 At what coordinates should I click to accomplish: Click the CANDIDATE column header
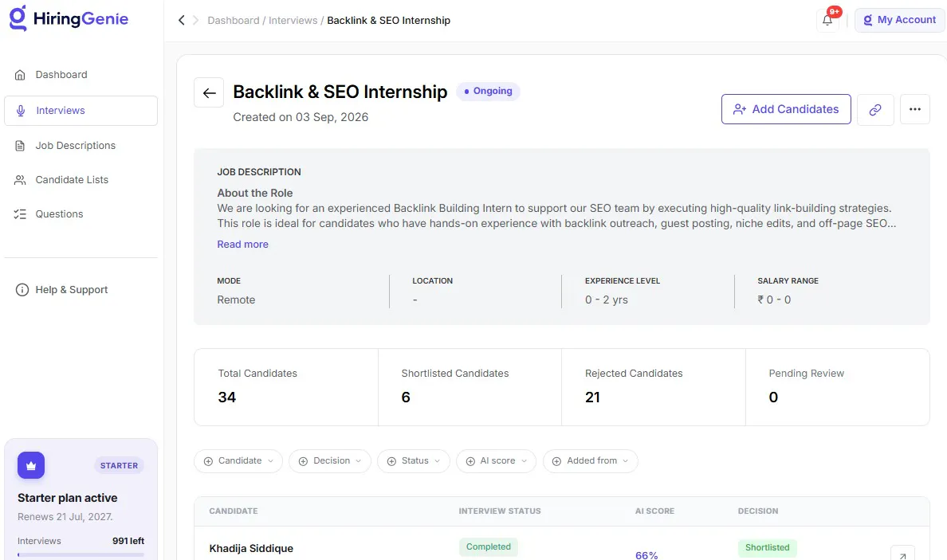[x=233, y=511]
